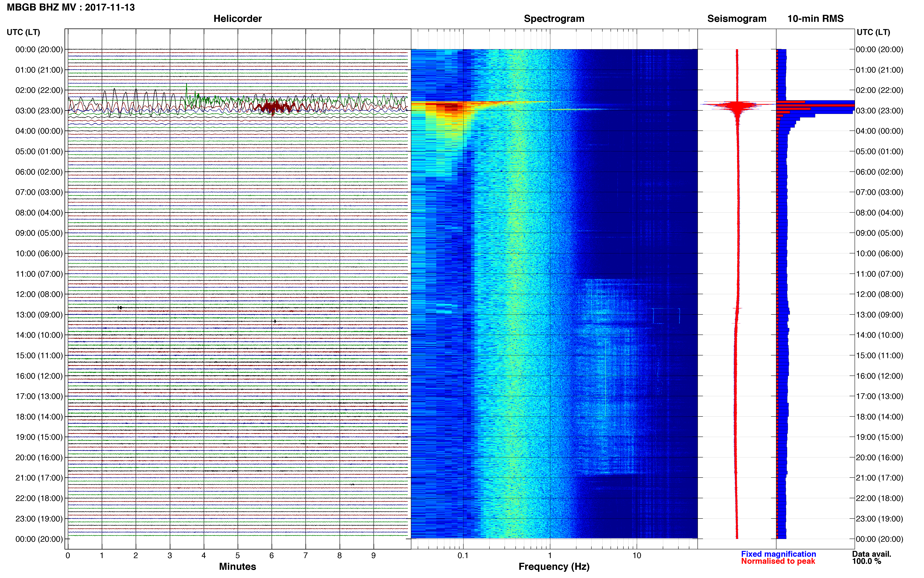
Task: Click the 04:00 (00:00) label beside Helicorder
Action: click(39, 131)
